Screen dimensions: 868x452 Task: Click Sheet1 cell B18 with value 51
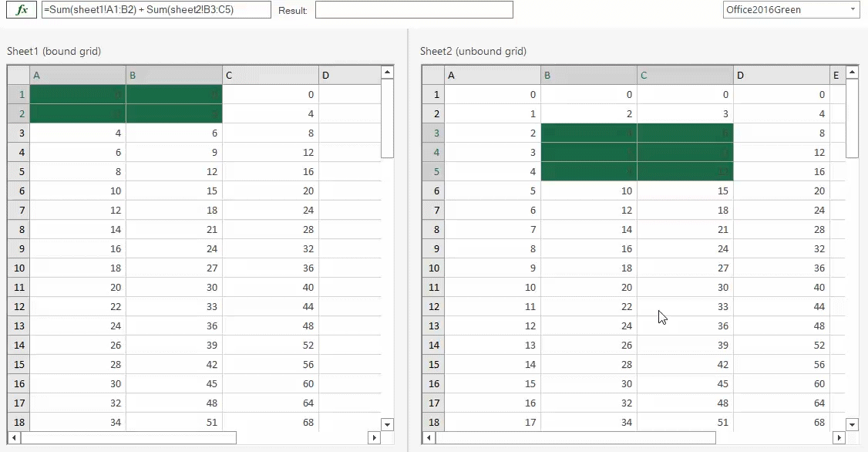(173, 422)
